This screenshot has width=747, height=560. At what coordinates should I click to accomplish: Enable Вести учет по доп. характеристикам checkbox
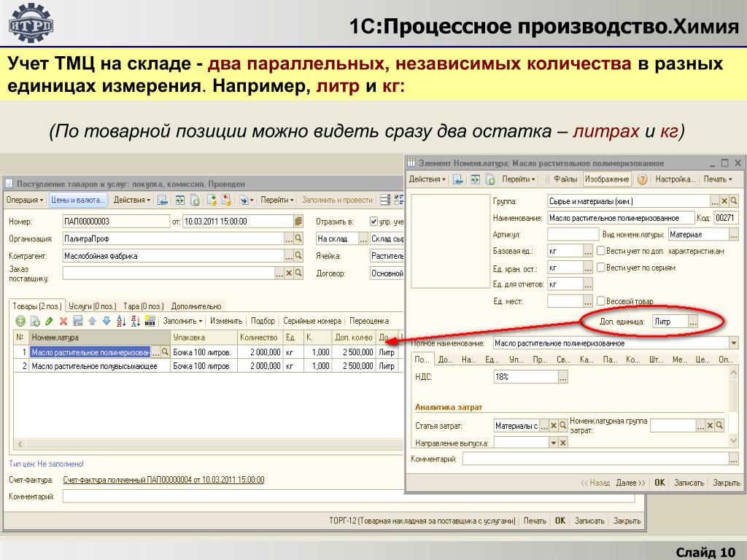601,251
